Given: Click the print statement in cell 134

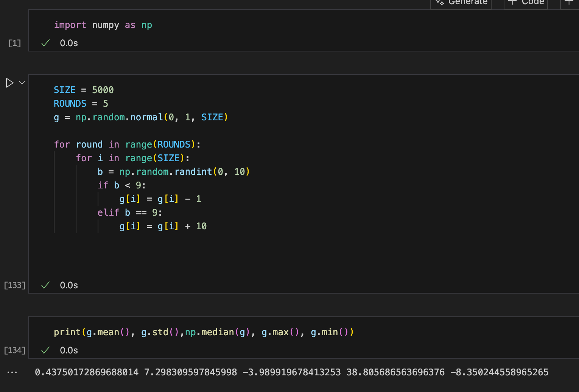Looking at the screenshot, I should (x=204, y=332).
